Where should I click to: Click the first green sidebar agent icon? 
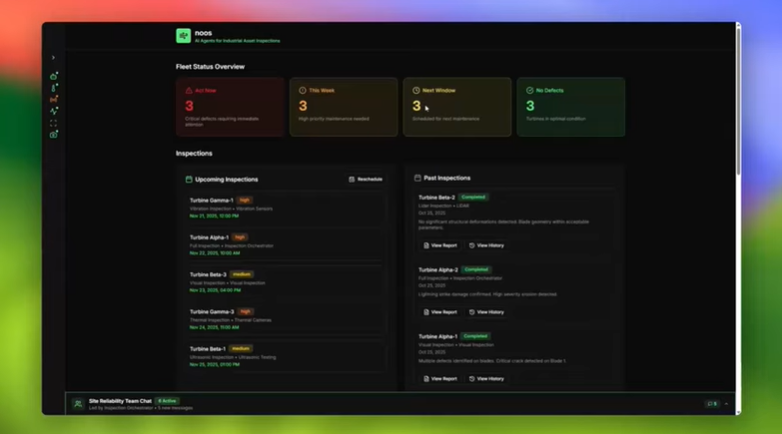(54, 76)
